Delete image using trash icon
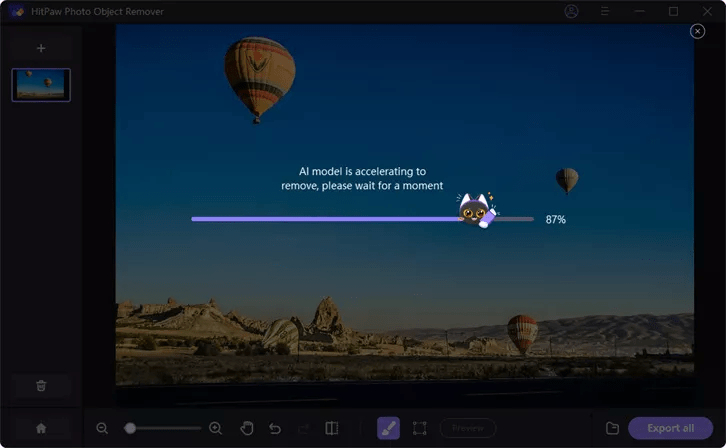726x448 pixels. click(41, 386)
